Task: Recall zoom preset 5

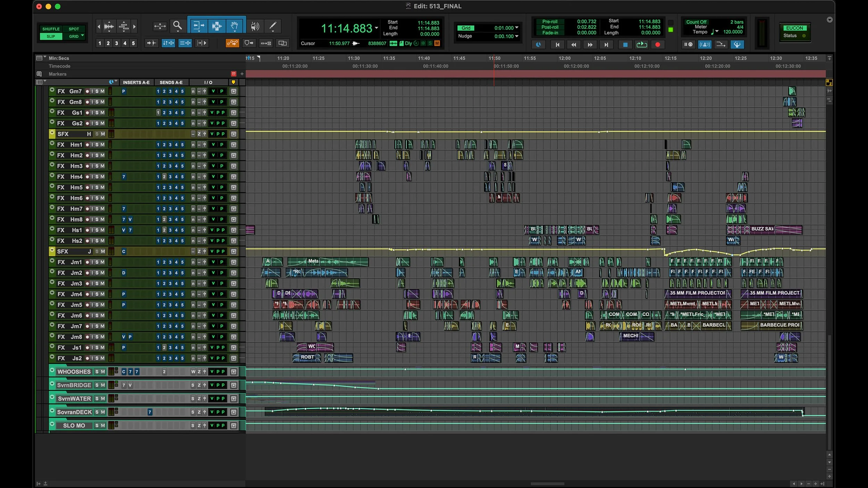Action: tap(133, 43)
